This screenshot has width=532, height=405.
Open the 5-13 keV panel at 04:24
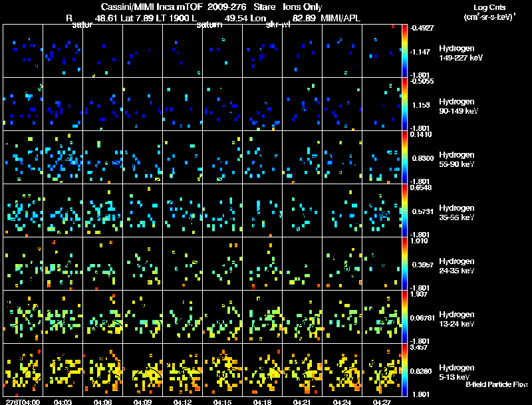click(342, 370)
